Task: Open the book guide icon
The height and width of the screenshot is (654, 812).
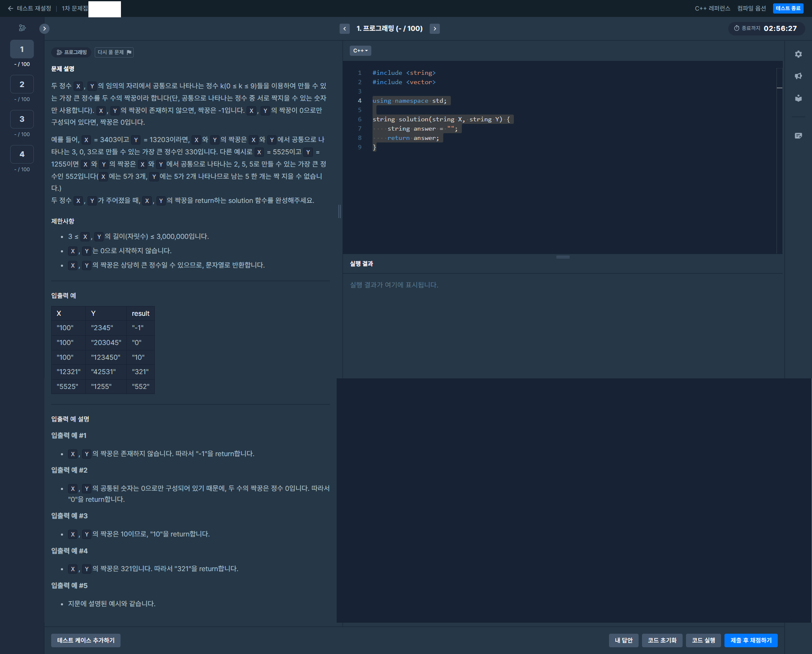Action: point(798,98)
